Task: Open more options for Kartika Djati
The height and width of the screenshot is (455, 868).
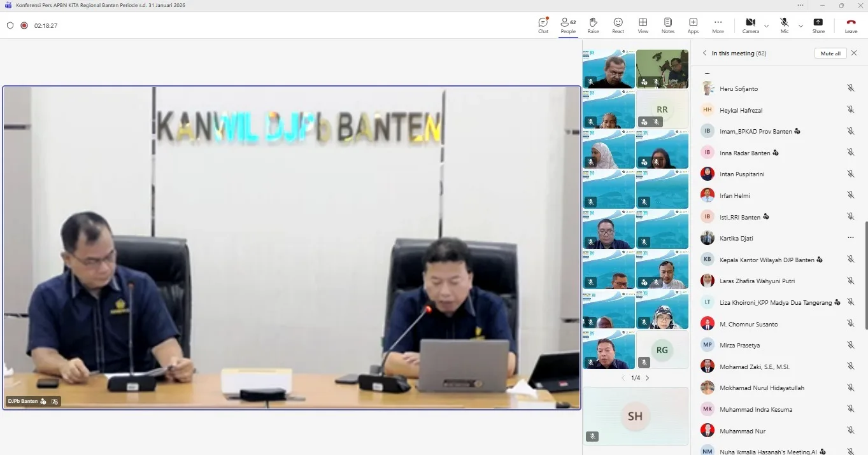Action: tap(850, 238)
